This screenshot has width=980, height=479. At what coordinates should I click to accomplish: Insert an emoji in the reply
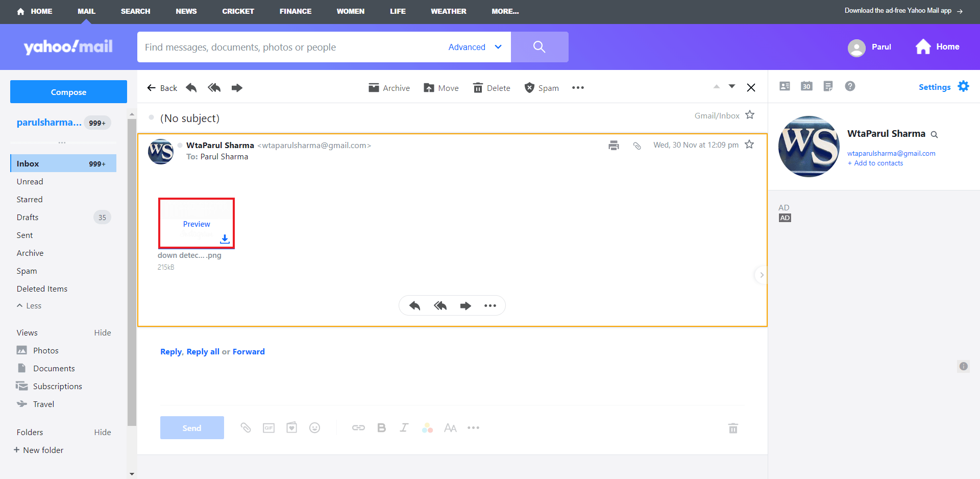[314, 428]
